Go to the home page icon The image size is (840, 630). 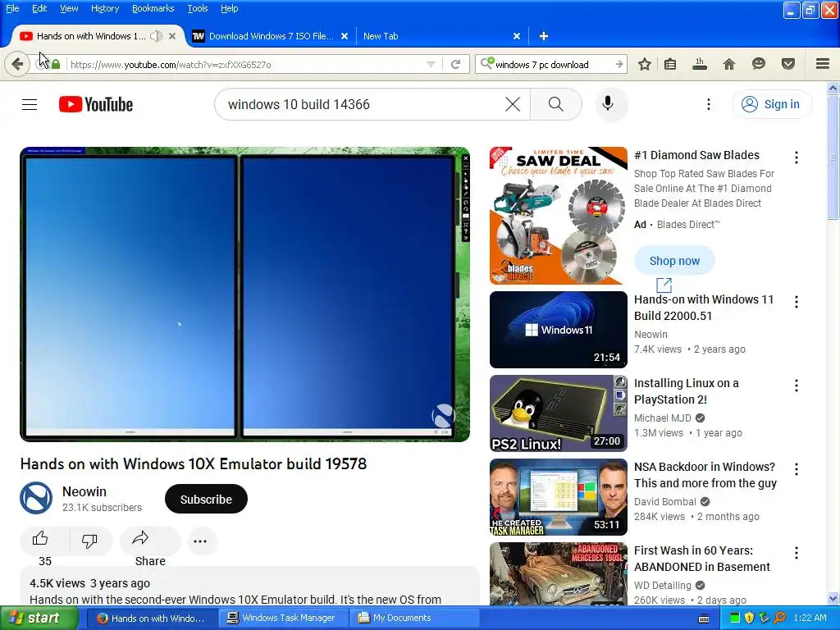pyautogui.click(x=729, y=64)
